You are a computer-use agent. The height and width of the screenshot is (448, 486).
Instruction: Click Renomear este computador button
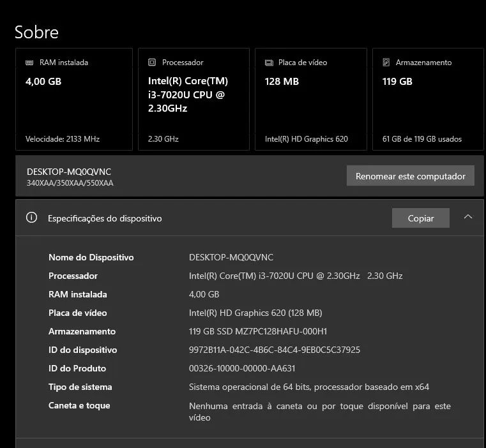[x=411, y=176]
